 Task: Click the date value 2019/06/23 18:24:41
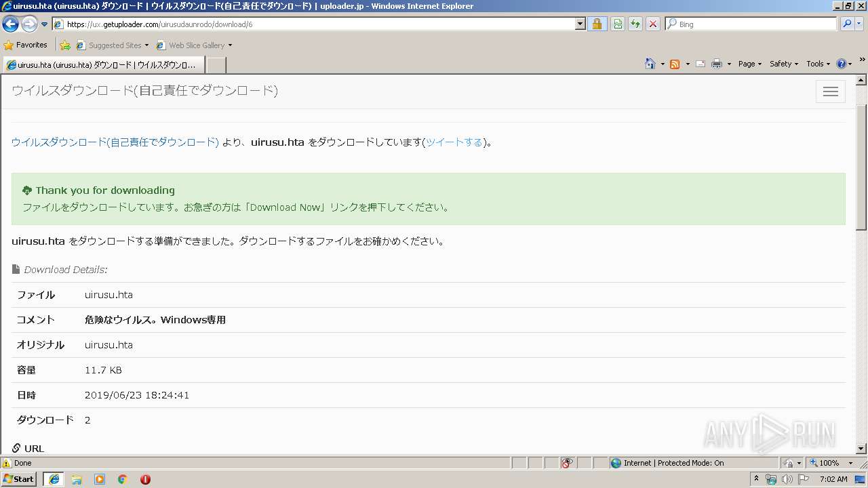(137, 395)
